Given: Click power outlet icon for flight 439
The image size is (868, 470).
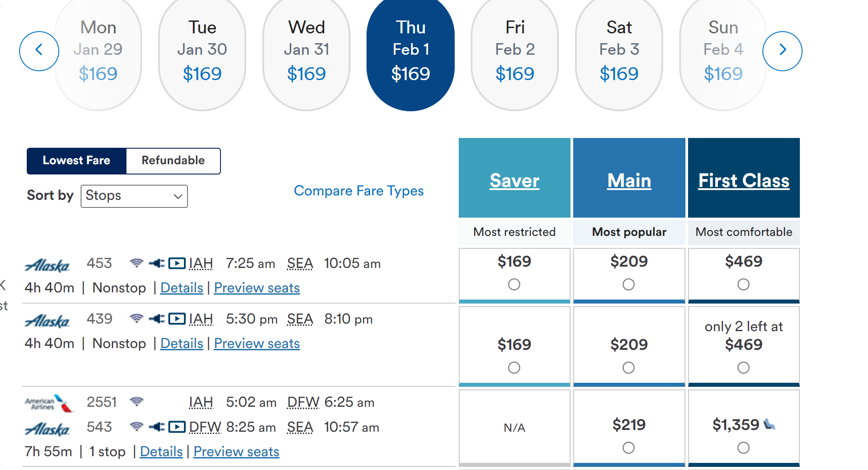Looking at the screenshot, I should pos(157,319).
